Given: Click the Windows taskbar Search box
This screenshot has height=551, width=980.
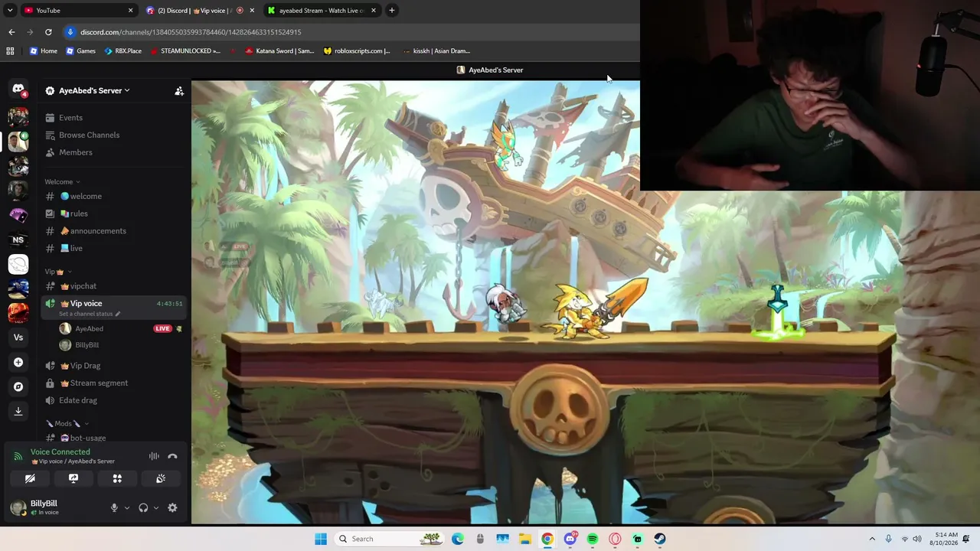Looking at the screenshot, I should point(389,539).
